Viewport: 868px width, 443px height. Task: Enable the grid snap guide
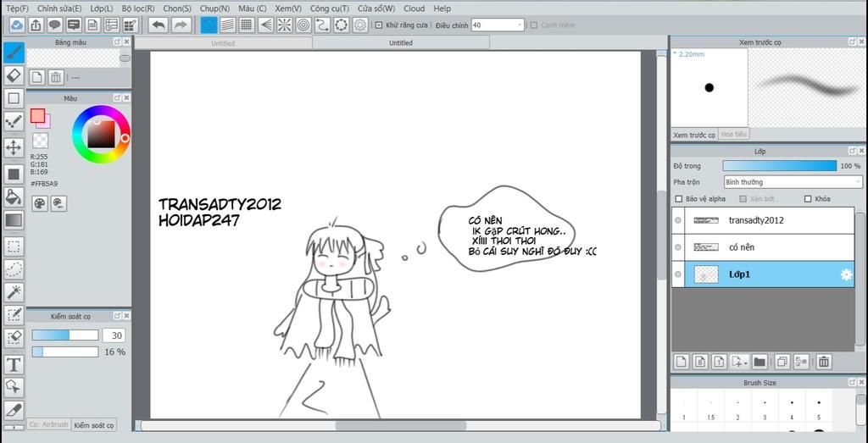coord(247,25)
